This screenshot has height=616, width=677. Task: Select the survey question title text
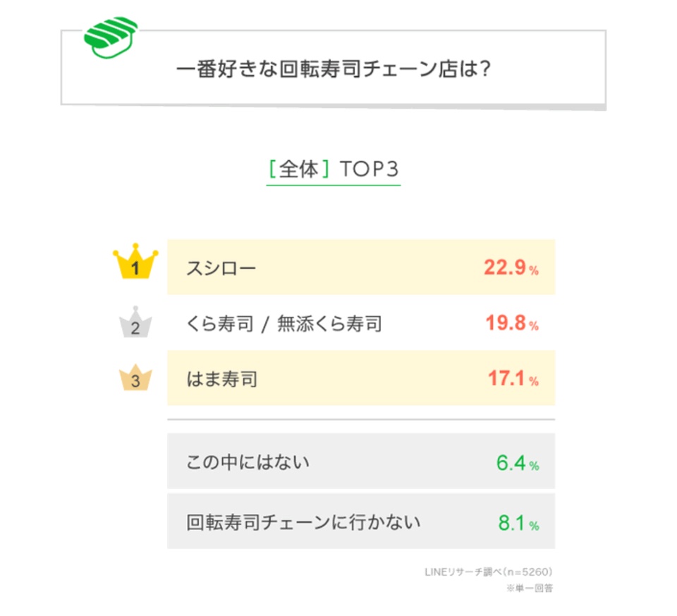[333, 71]
